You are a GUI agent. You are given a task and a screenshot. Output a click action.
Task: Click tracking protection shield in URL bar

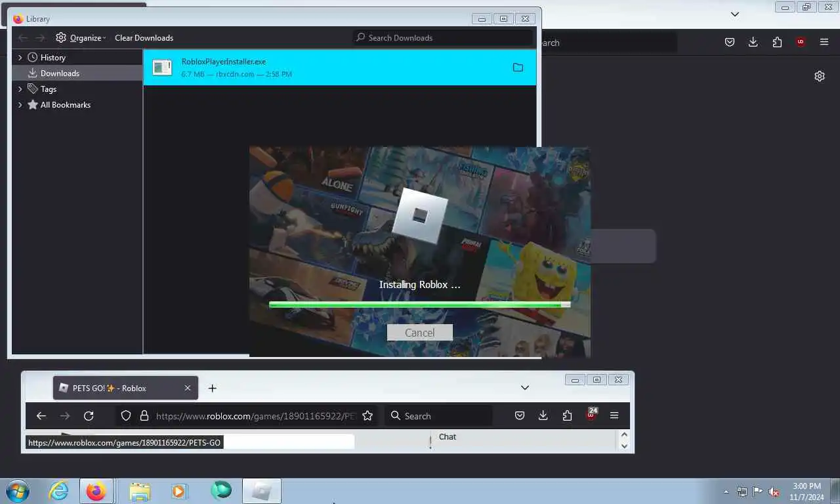[x=126, y=415]
